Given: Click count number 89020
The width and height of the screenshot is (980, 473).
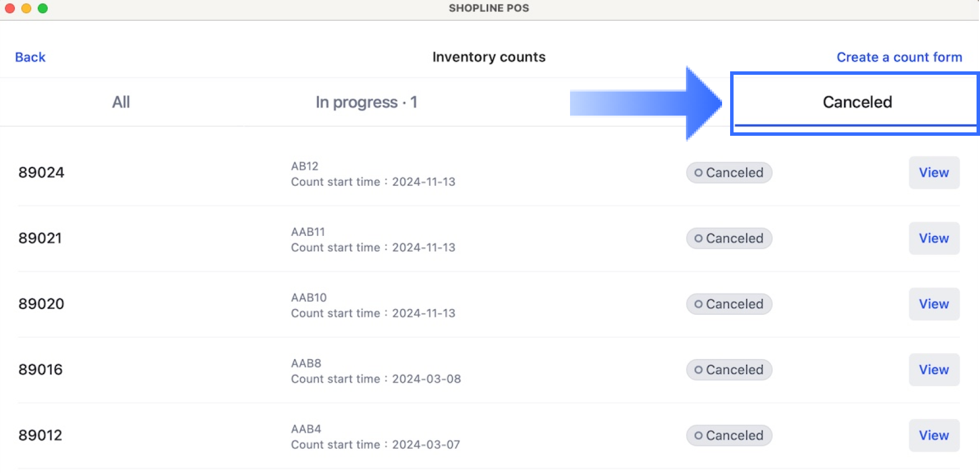Looking at the screenshot, I should pos(41,304).
